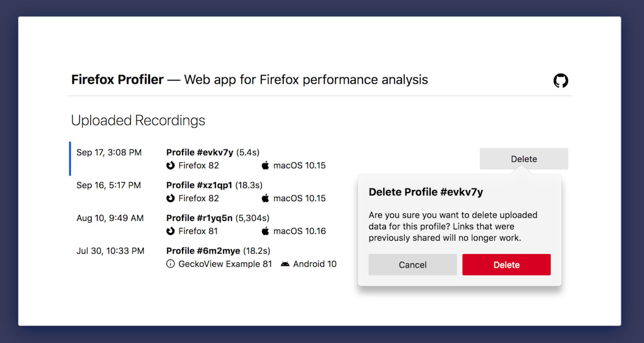This screenshot has height=343, width=644.
Task: Click the Uploaded Recordings heading
Action: (138, 120)
